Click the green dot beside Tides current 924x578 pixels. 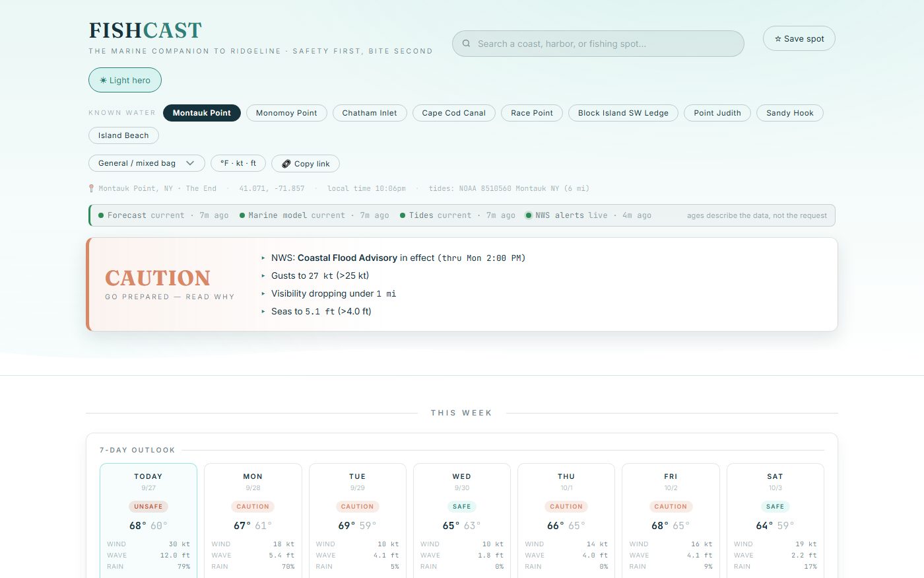(403, 215)
